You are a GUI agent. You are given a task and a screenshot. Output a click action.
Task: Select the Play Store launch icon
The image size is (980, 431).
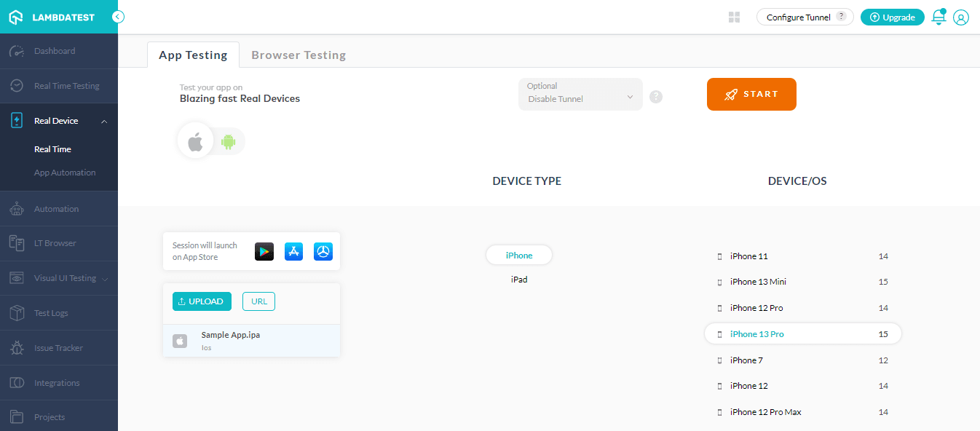click(x=264, y=251)
